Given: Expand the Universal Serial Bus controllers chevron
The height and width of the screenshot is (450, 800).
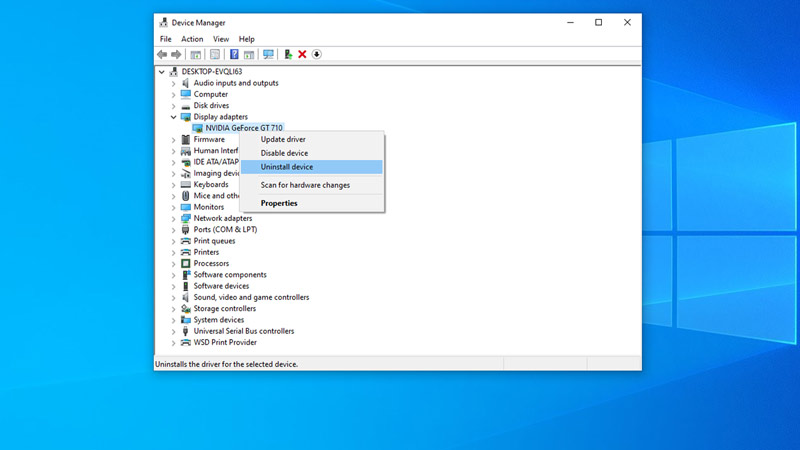Looking at the screenshot, I should pyautogui.click(x=173, y=331).
